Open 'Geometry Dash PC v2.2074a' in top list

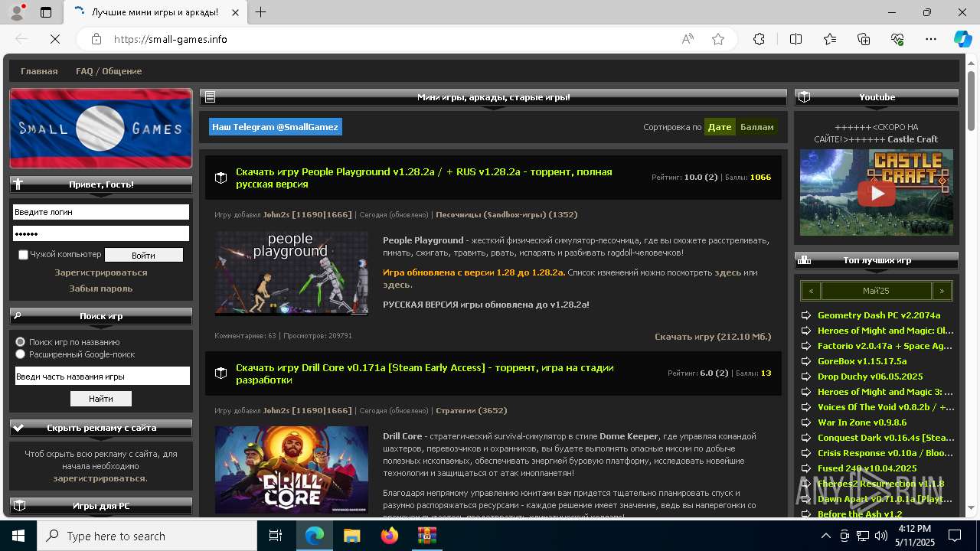pyautogui.click(x=878, y=315)
